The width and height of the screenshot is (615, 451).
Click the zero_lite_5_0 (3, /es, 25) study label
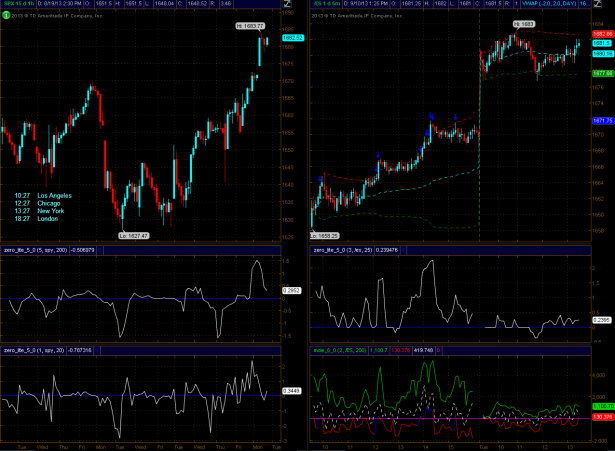click(x=362, y=250)
